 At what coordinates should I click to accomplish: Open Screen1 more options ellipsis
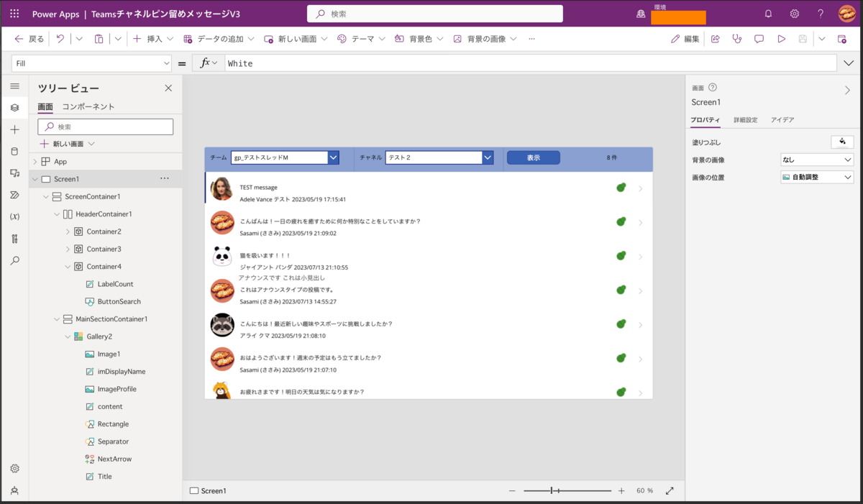click(165, 178)
